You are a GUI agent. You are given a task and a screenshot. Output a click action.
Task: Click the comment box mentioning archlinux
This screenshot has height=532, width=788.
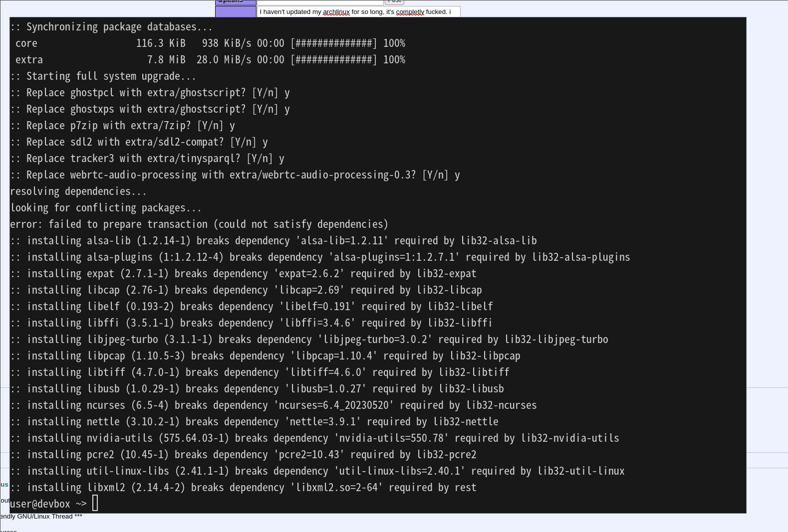click(x=358, y=11)
